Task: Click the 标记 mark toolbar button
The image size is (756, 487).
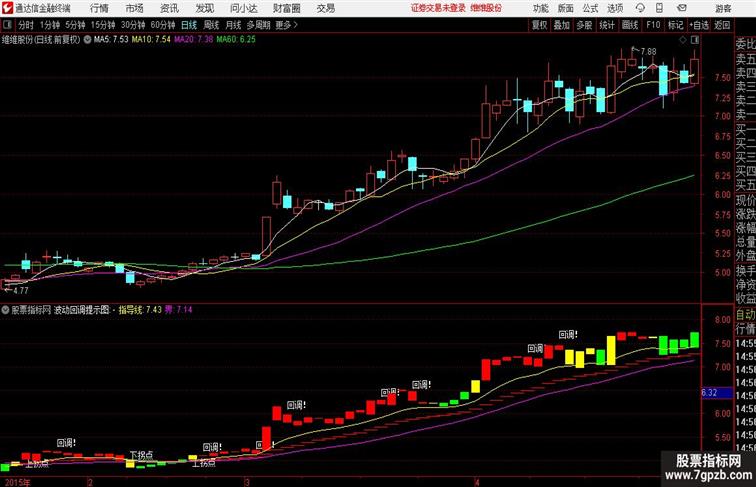Action: pos(675,25)
